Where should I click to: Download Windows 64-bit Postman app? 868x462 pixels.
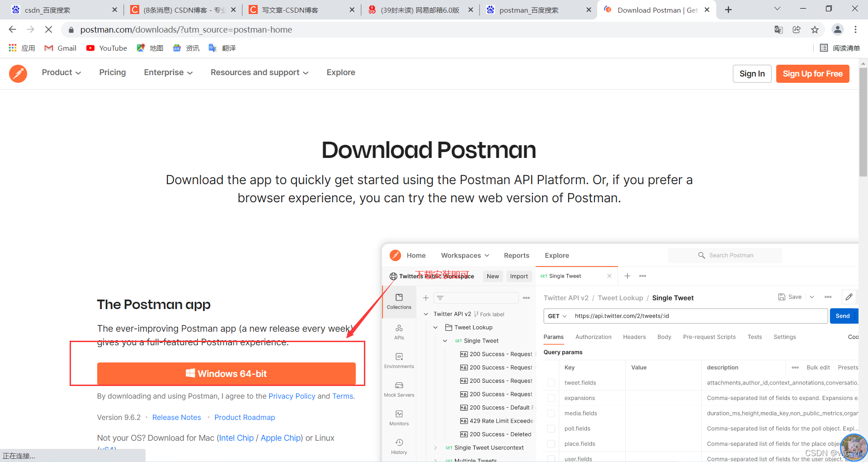[226, 374]
